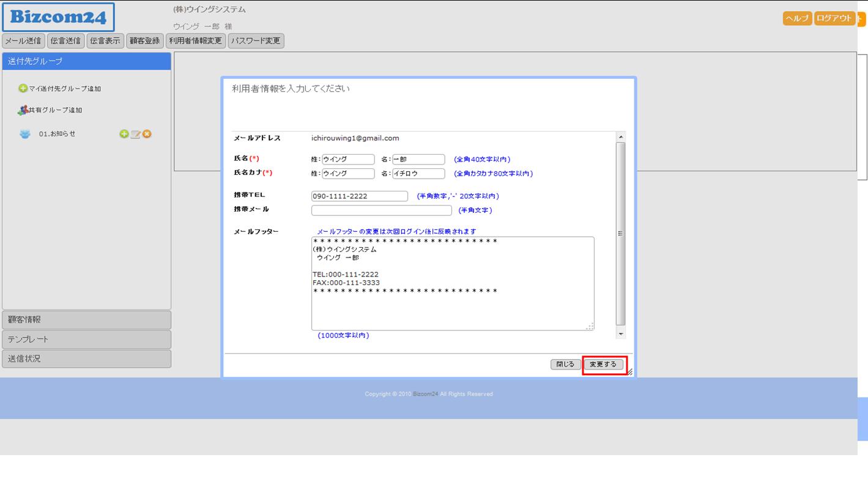Screen dimensions: 868x479
Task: Expand the 送信状況 accordion section
Action: coord(87,358)
